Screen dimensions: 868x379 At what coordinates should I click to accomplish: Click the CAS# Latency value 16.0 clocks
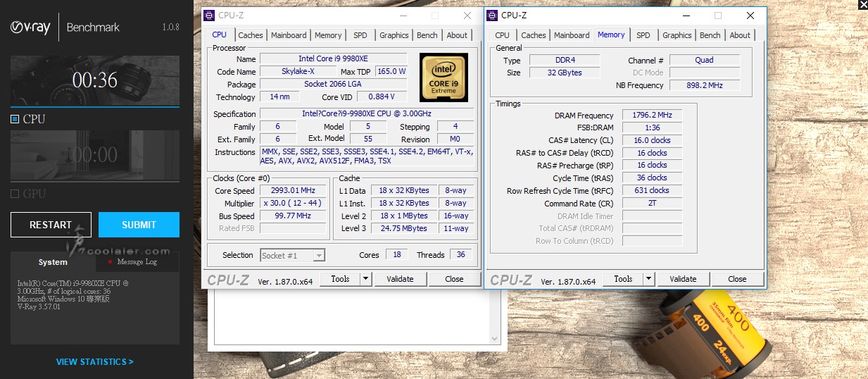click(x=653, y=140)
